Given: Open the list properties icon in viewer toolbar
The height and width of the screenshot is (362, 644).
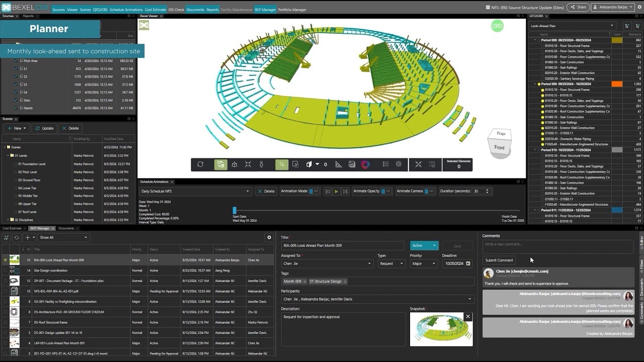Looking at the screenshot, I should (x=386, y=164).
